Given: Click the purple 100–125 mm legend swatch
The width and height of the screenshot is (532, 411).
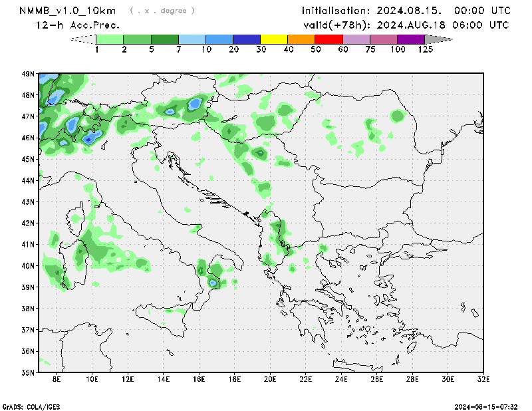Looking at the screenshot, I should point(411,39).
